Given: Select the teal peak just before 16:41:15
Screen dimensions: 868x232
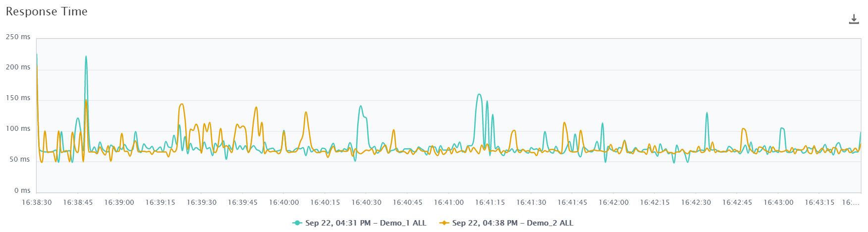Looking at the screenshot, I should tap(479, 95).
